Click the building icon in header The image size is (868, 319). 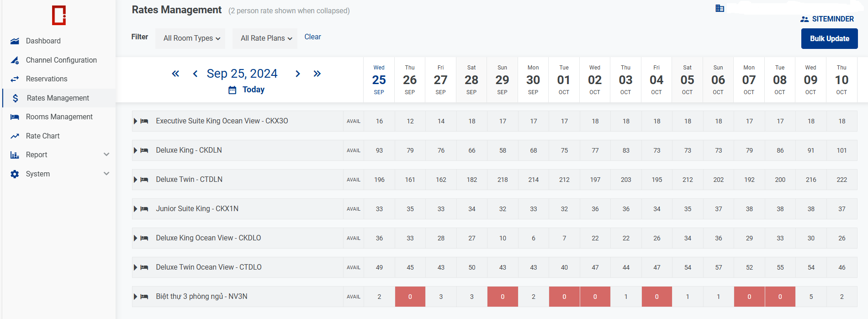click(x=720, y=8)
